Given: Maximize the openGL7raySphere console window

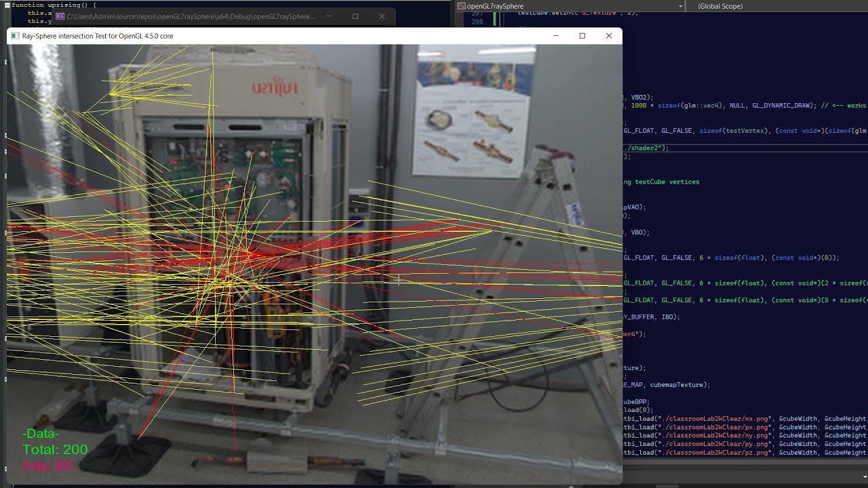Looking at the screenshot, I should [355, 16].
